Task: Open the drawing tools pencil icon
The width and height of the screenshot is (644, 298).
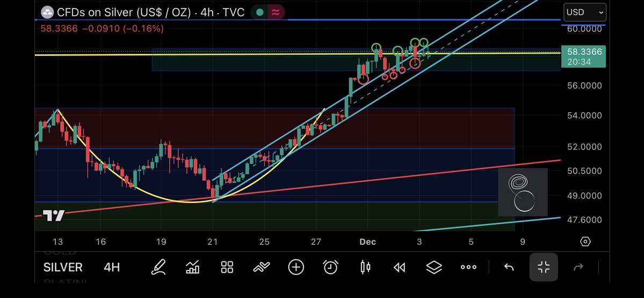Action: click(x=158, y=267)
